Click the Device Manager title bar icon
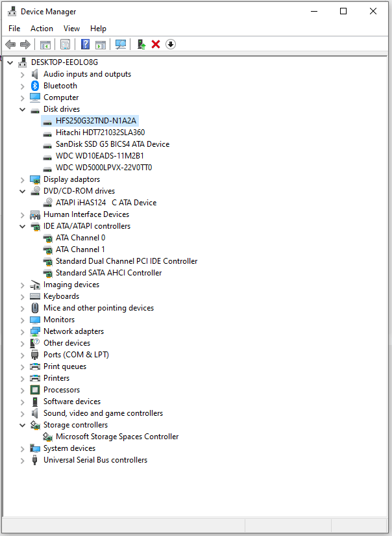Screen dimensions: 392x536 (x=12, y=11)
